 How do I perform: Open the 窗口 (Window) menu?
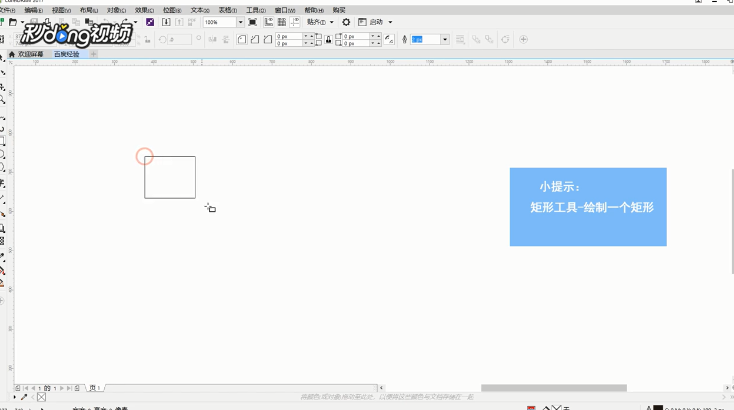[285, 10]
